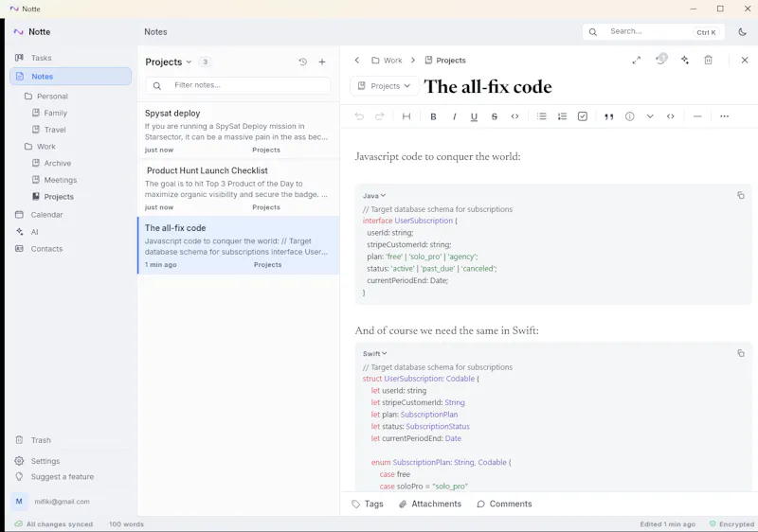Open AI sparkle assistant for this note
Image resolution: width=758 pixels, height=532 pixels.
(x=685, y=60)
